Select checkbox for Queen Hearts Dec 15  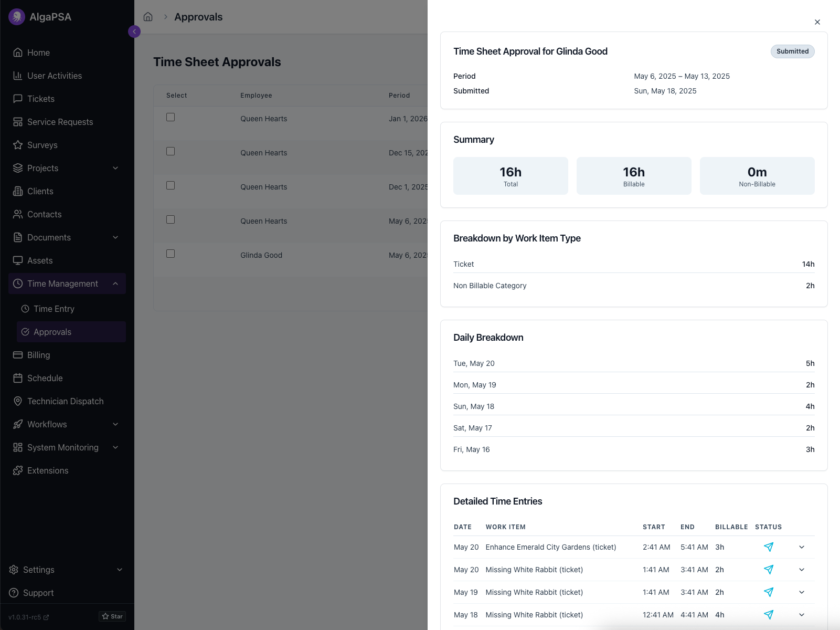click(171, 151)
